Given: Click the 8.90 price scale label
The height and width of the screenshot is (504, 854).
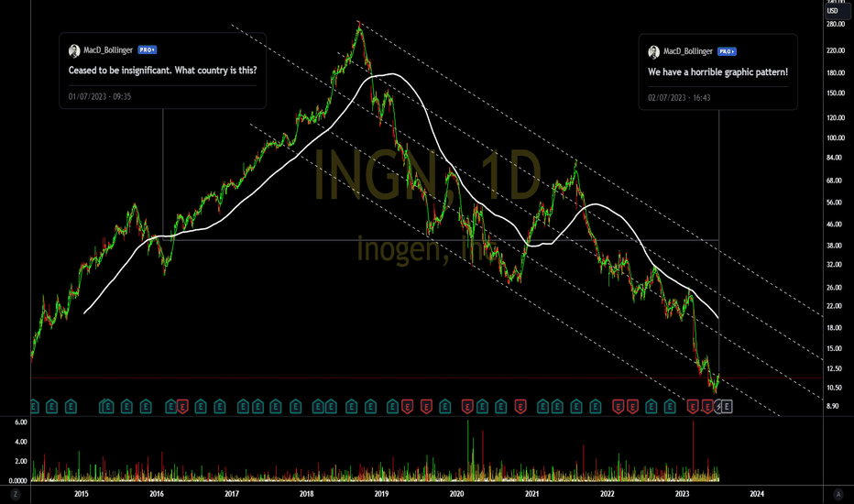Looking at the screenshot, I should pyautogui.click(x=832, y=407).
